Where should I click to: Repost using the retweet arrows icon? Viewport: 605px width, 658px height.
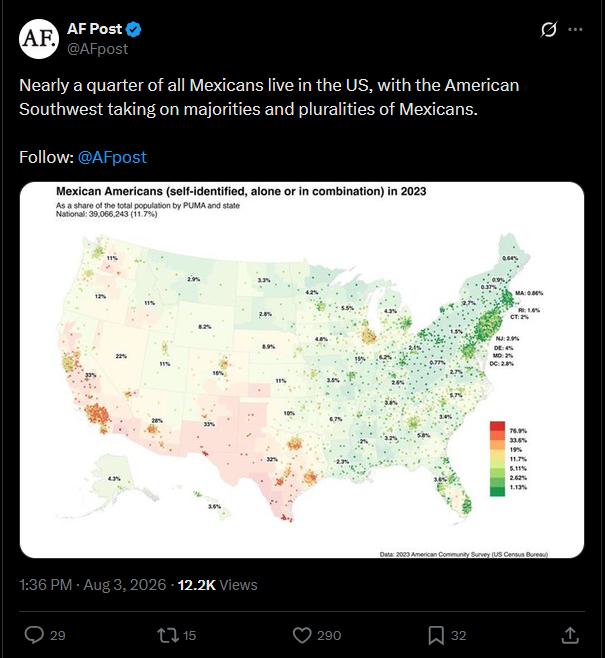point(168,635)
